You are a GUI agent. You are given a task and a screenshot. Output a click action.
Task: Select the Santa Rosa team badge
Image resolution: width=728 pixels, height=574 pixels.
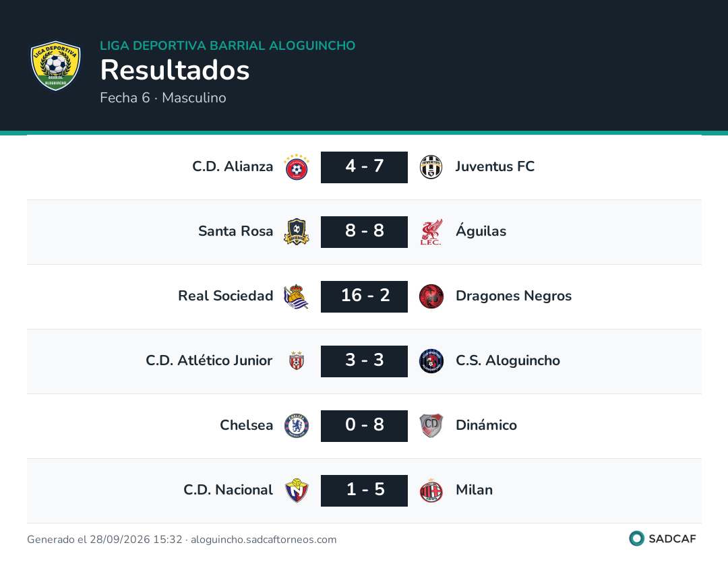pyautogui.click(x=297, y=232)
